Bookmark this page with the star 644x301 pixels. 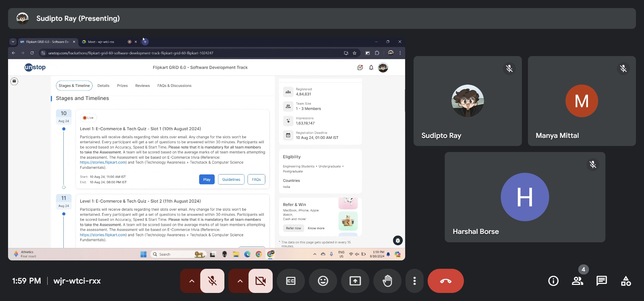355,53
